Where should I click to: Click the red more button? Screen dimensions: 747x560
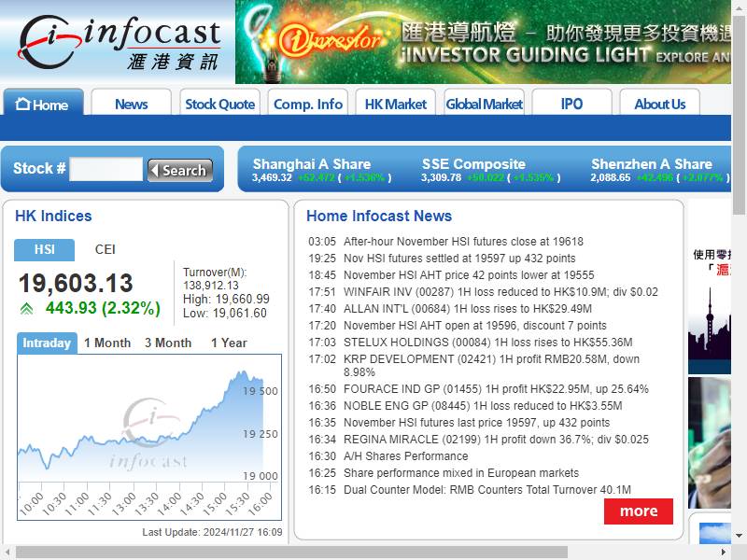(639, 511)
